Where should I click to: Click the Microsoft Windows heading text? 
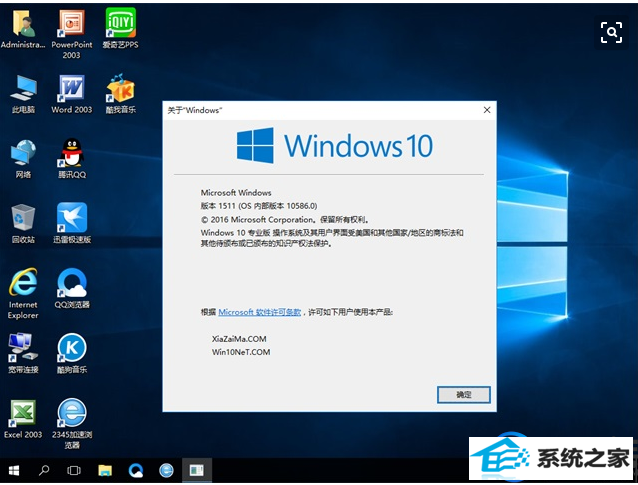(x=236, y=192)
